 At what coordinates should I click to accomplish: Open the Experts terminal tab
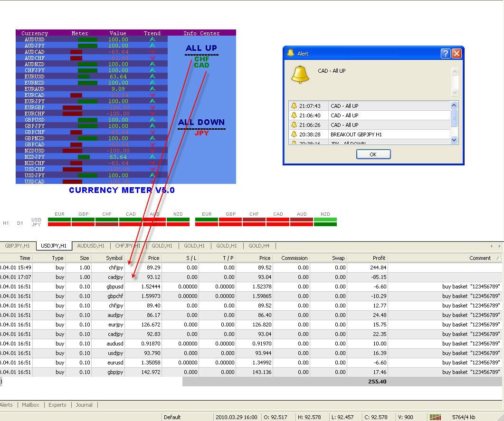[x=57, y=405]
